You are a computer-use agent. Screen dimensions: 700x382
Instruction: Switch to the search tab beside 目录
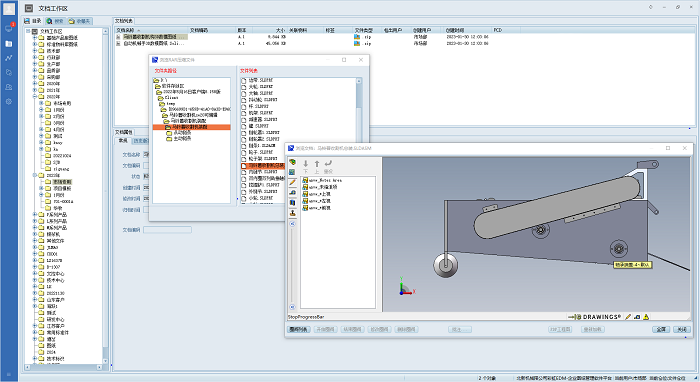point(55,21)
